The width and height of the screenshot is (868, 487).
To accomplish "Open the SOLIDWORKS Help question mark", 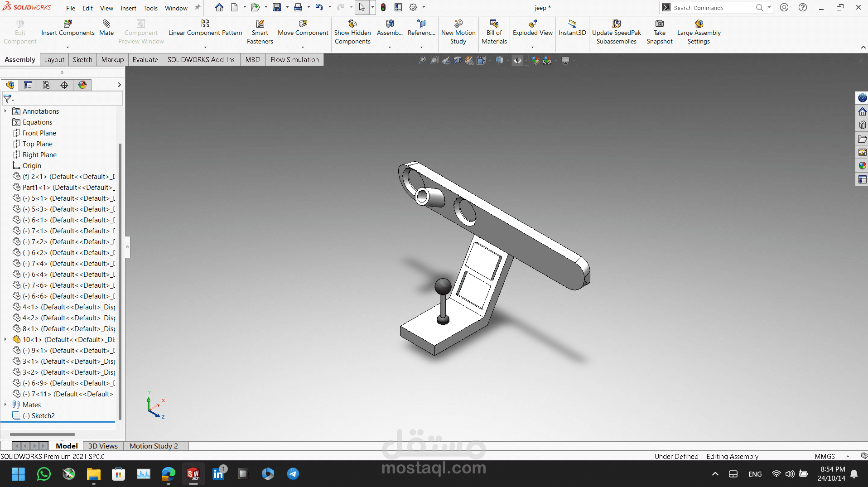I will [x=803, y=7].
